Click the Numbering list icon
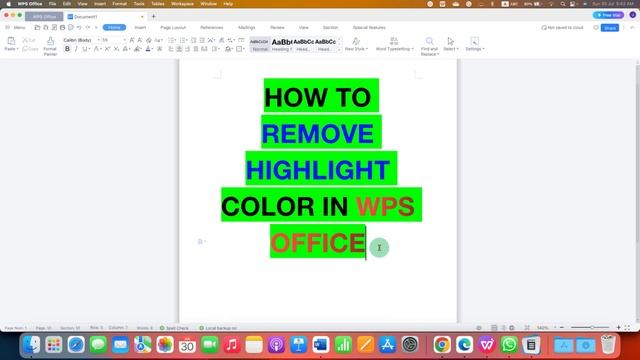Viewport: 640px width, 360px height. pos(184,40)
